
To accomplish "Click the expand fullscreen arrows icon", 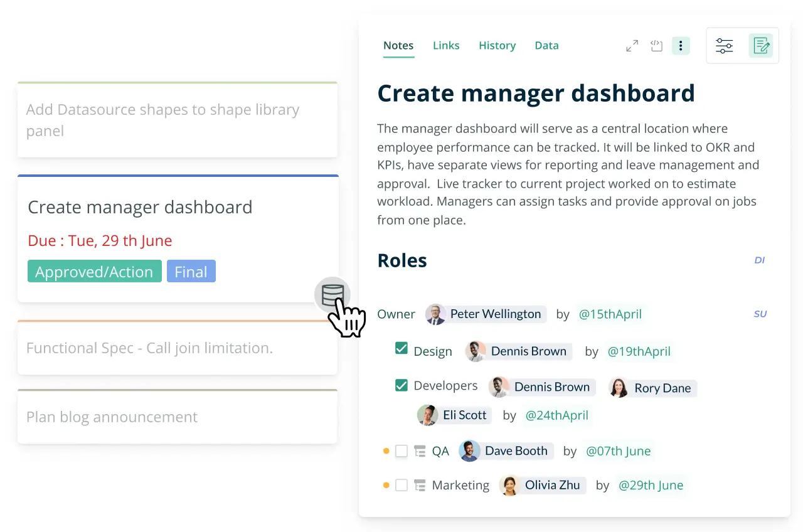I will (x=632, y=46).
